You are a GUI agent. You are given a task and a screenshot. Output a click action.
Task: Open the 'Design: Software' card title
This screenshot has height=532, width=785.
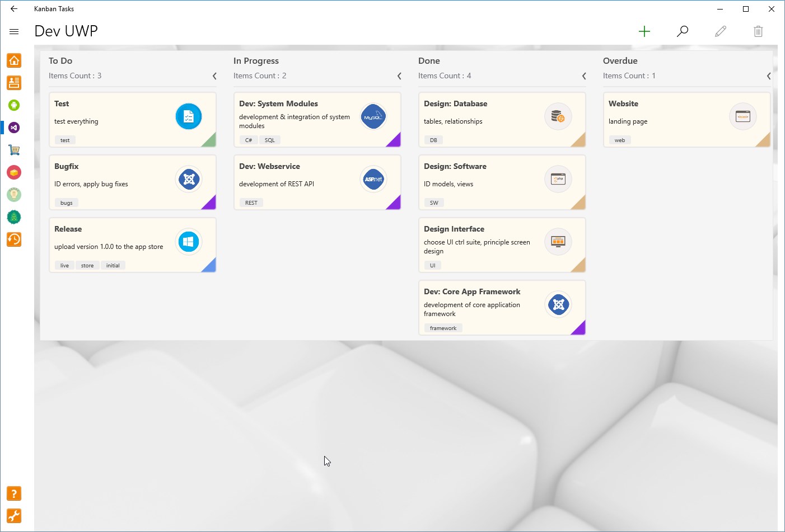[455, 166]
